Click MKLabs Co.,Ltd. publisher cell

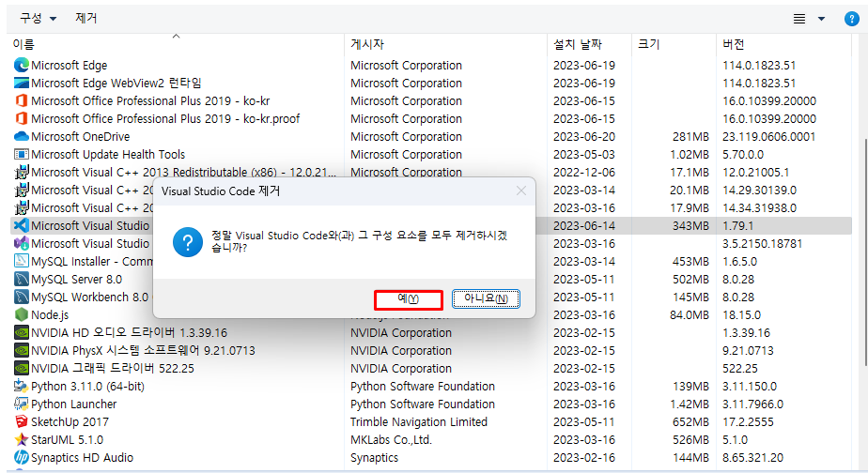point(391,440)
